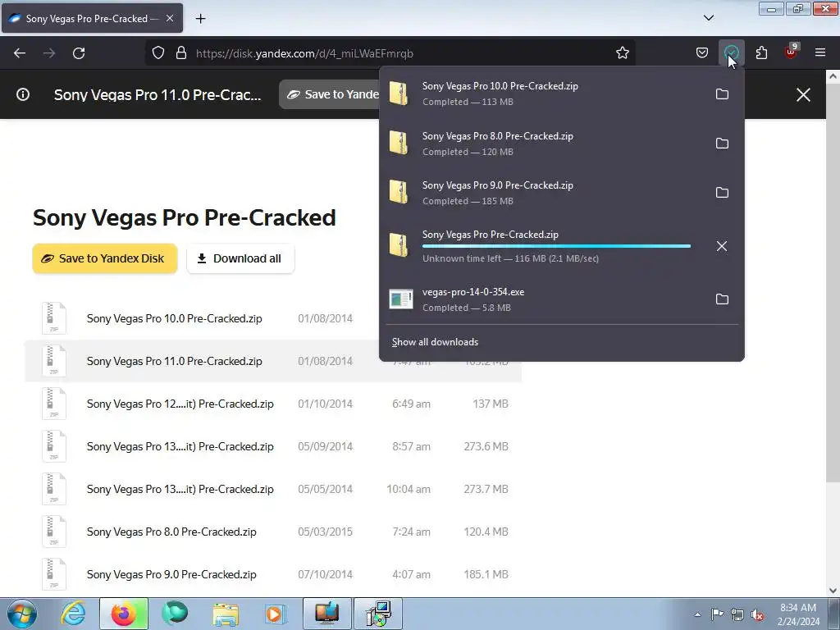840x630 pixels.
Task: Toggle the Firefox downloads panel button
Action: coord(731,53)
